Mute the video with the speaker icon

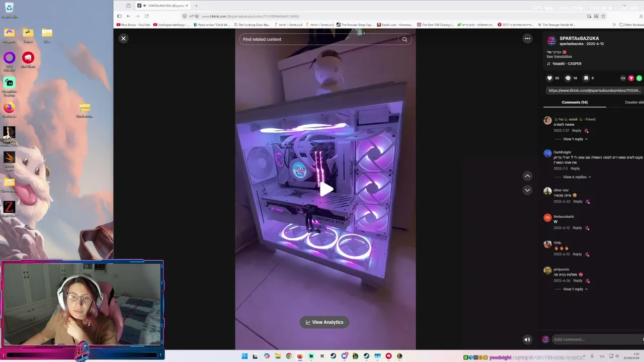pyautogui.click(x=527, y=339)
